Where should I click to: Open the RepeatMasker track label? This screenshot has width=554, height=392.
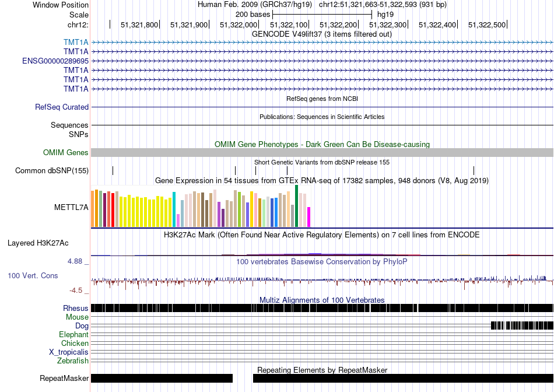(64, 378)
